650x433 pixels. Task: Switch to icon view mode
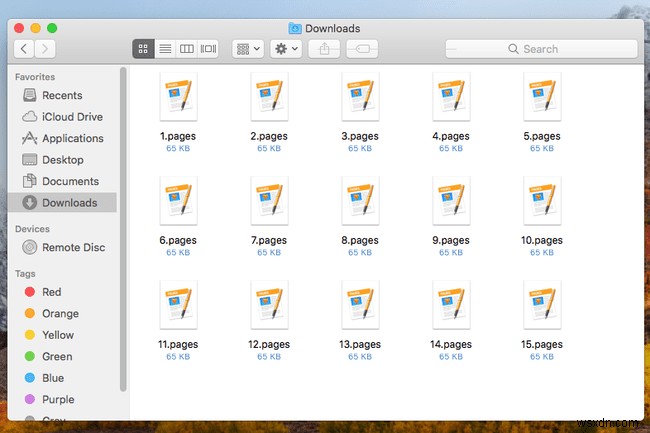tap(143, 48)
